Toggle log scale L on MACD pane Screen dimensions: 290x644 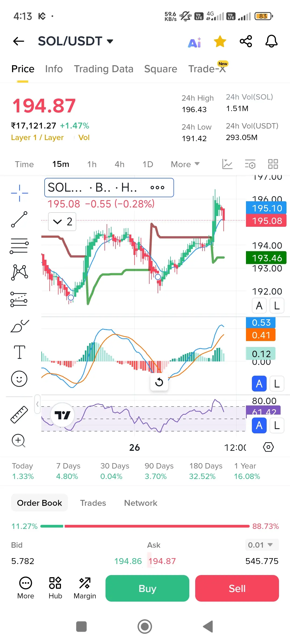[x=277, y=384]
